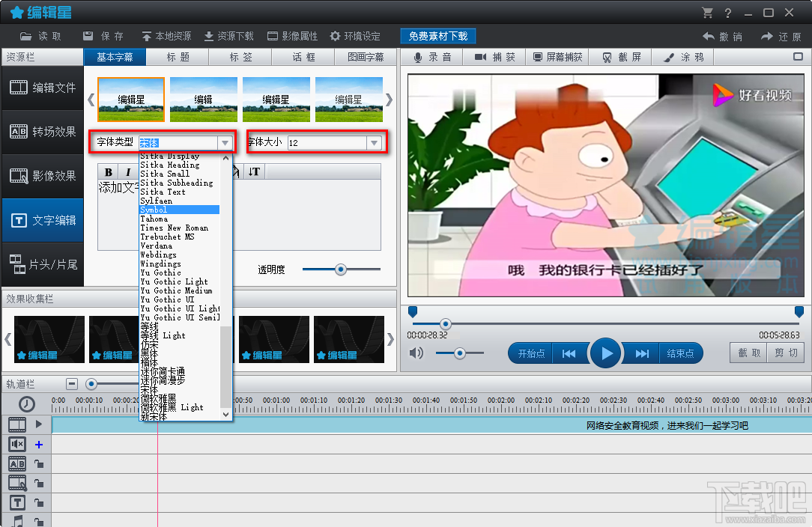
Task: Choose Times New Roman in font list
Action: click(x=175, y=228)
